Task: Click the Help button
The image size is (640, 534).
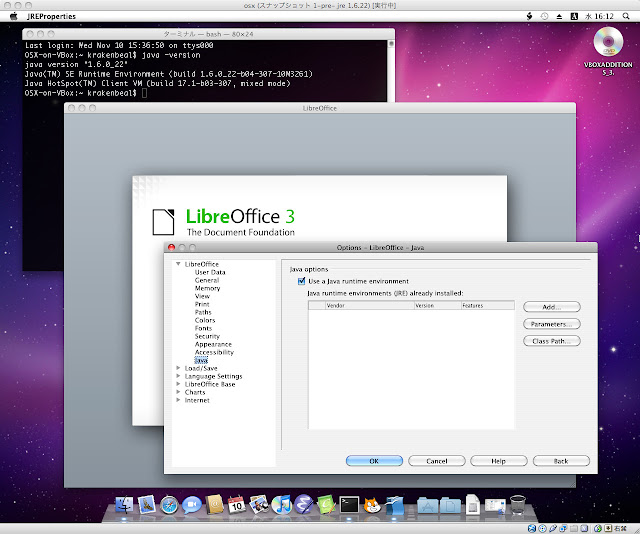Action: click(x=499, y=461)
